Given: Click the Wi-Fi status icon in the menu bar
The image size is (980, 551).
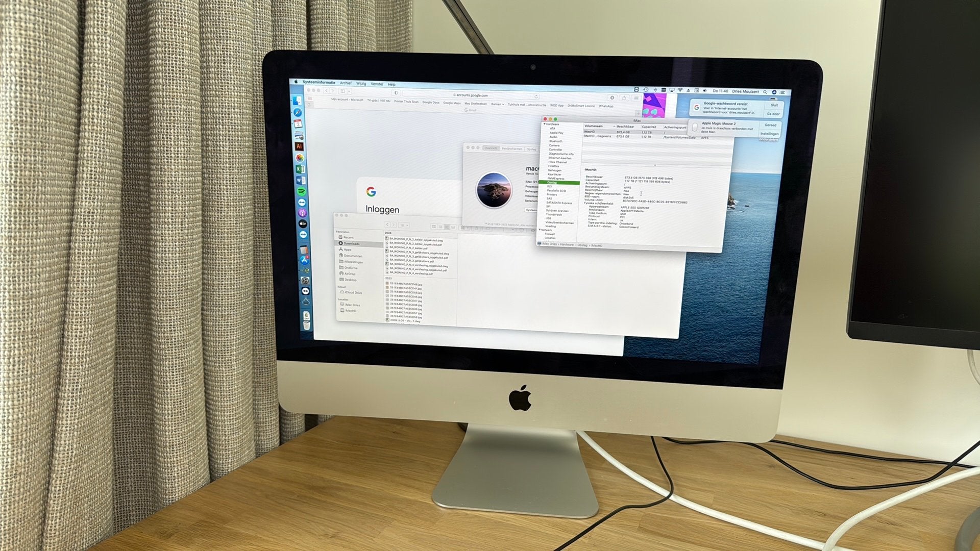Looking at the screenshot, I should pos(680,90).
